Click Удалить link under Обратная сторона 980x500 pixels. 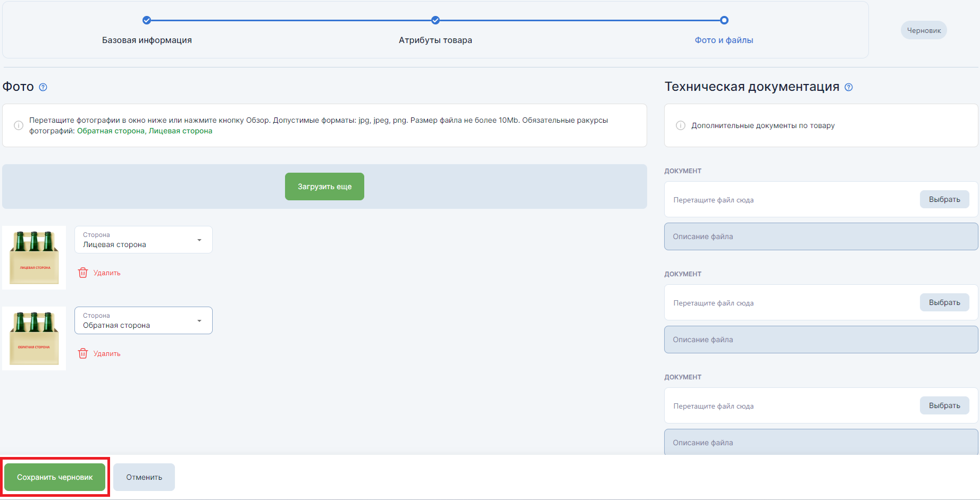[x=107, y=353]
